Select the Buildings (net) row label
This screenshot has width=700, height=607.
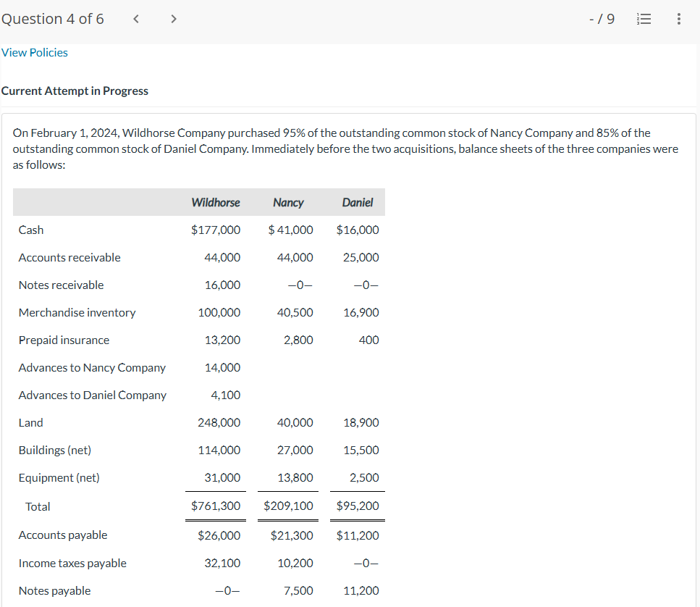click(x=55, y=451)
